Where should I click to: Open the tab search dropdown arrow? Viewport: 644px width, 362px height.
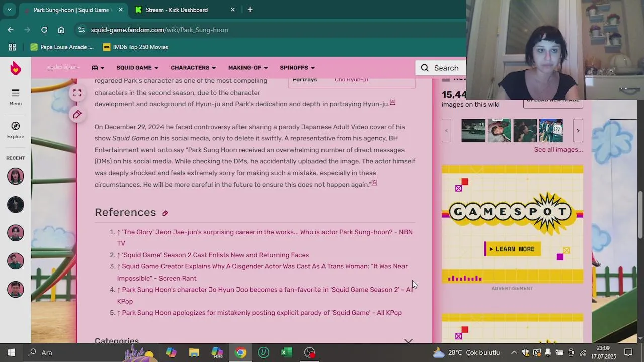[x=9, y=10]
